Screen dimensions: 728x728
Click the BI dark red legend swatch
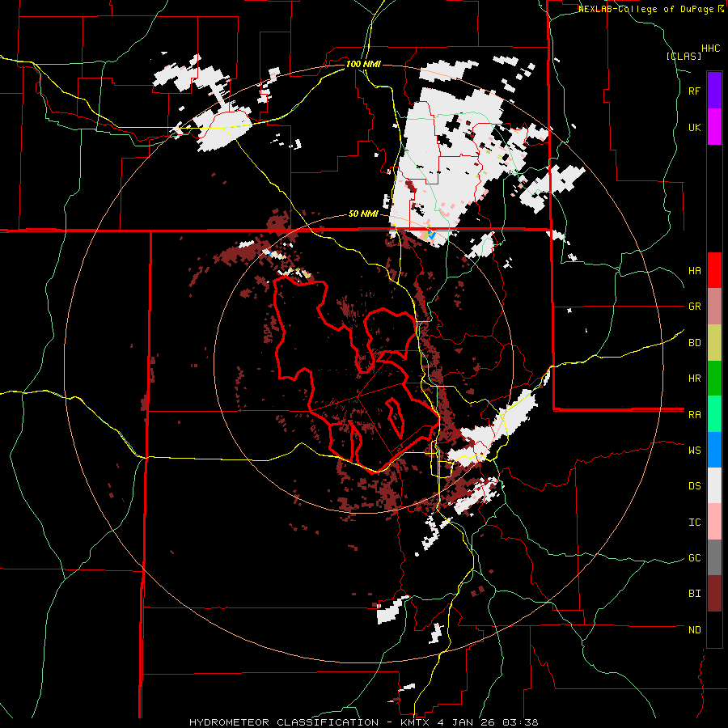pyautogui.click(x=714, y=594)
